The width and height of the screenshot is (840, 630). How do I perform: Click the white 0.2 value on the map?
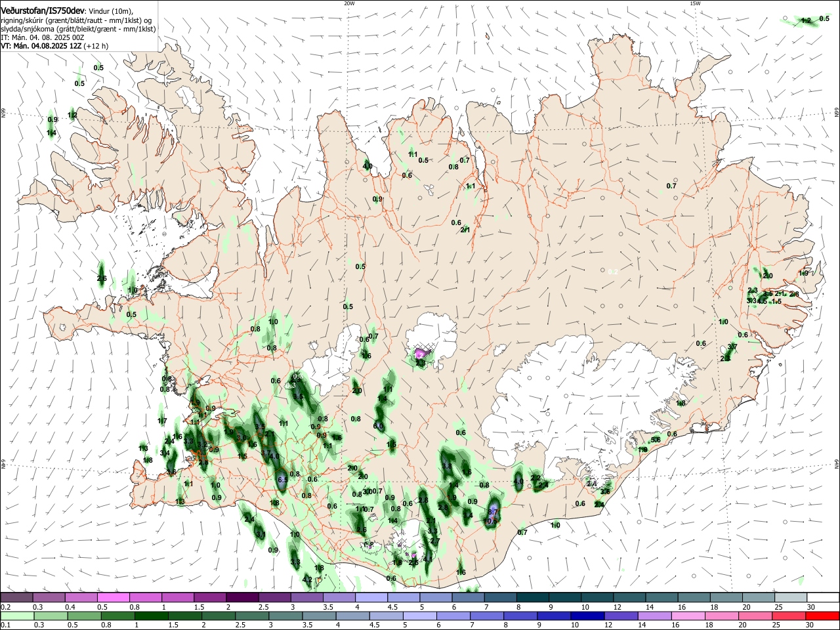click(x=613, y=272)
